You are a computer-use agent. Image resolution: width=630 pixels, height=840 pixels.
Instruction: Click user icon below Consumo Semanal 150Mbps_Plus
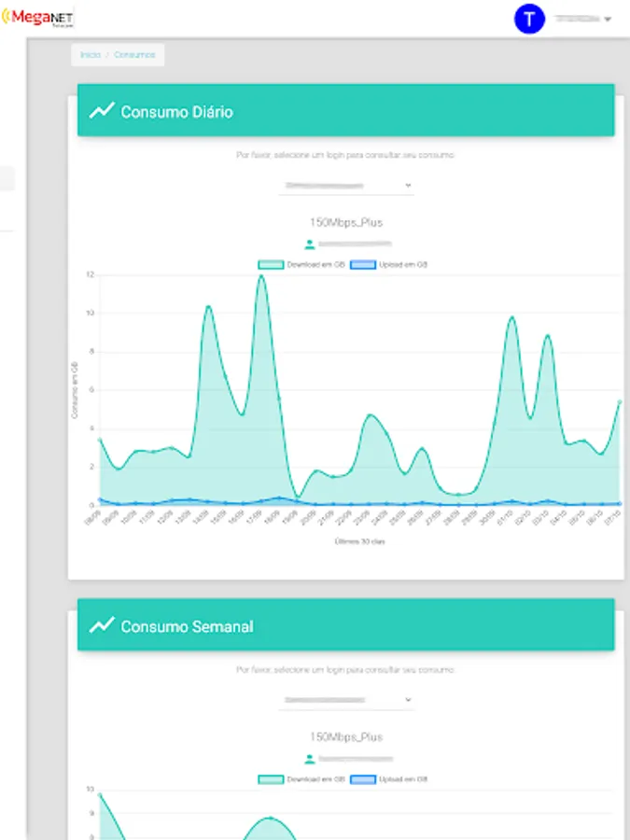(x=310, y=759)
